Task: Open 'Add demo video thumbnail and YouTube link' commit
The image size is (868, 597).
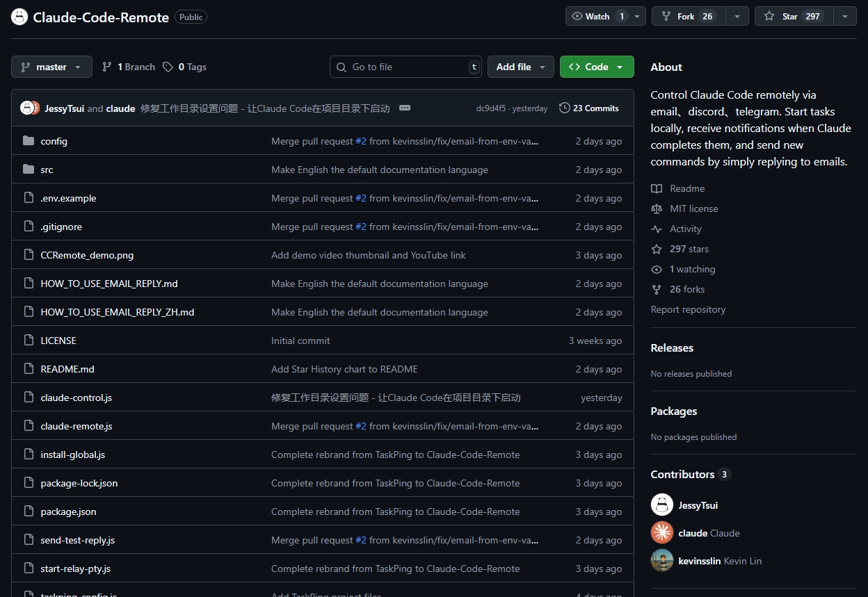Action: tap(369, 255)
